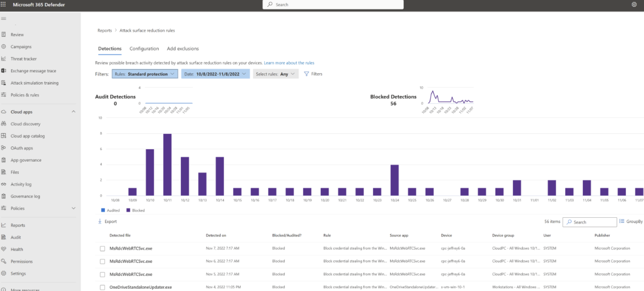The width and height of the screenshot is (644, 291).
Task: Collapse the navigation hamburger menu
Action: point(3,19)
